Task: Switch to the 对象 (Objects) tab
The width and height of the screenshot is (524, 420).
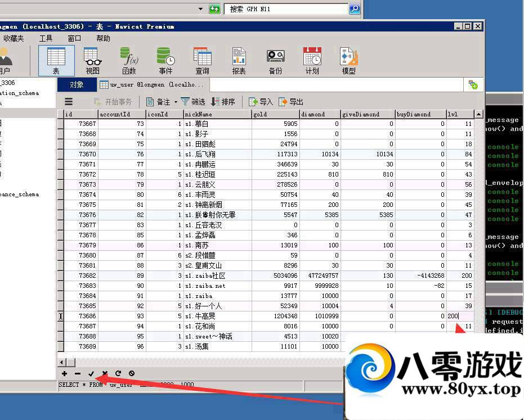Action: tap(77, 84)
